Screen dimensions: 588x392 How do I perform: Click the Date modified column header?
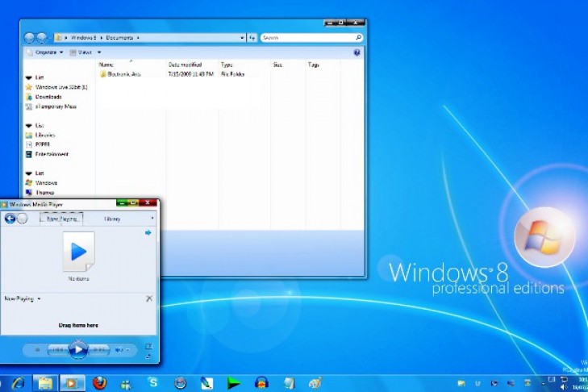[184, 65]
